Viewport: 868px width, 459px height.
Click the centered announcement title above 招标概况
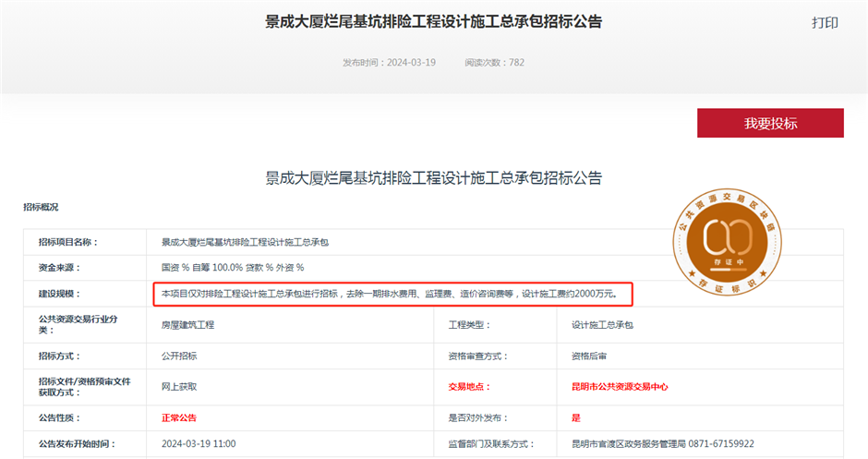(433, 176)
